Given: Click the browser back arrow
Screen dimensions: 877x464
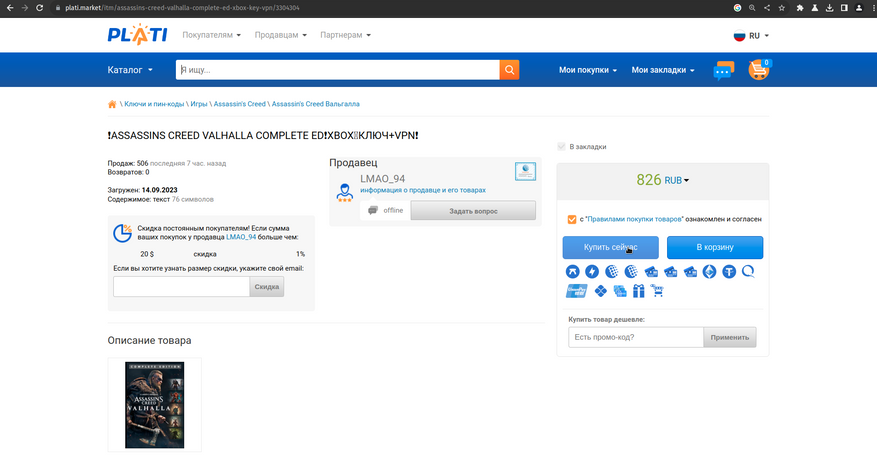Looking at the screenshot, I should tap(10, 8).
